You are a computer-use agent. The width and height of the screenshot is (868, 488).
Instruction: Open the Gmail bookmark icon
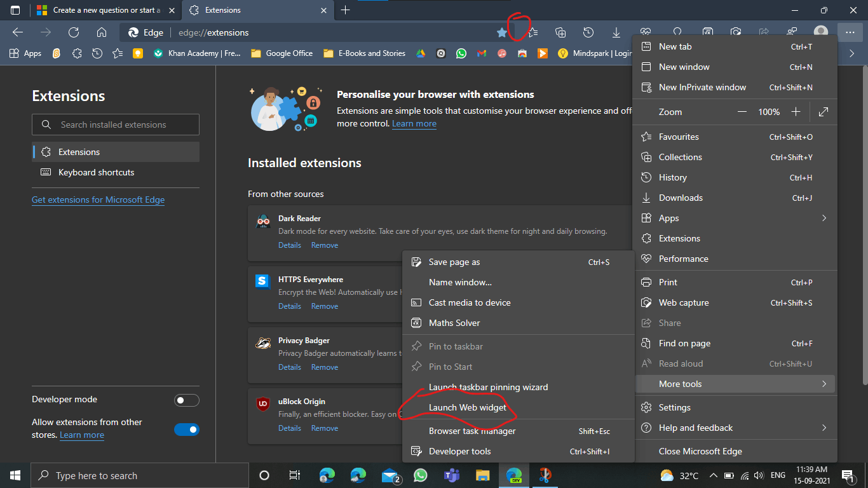(482, 53)
